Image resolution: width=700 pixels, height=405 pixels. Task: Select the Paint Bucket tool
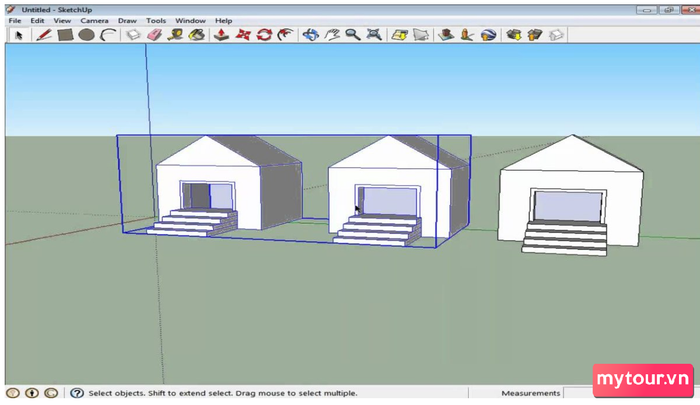click(x=196, y=35)
